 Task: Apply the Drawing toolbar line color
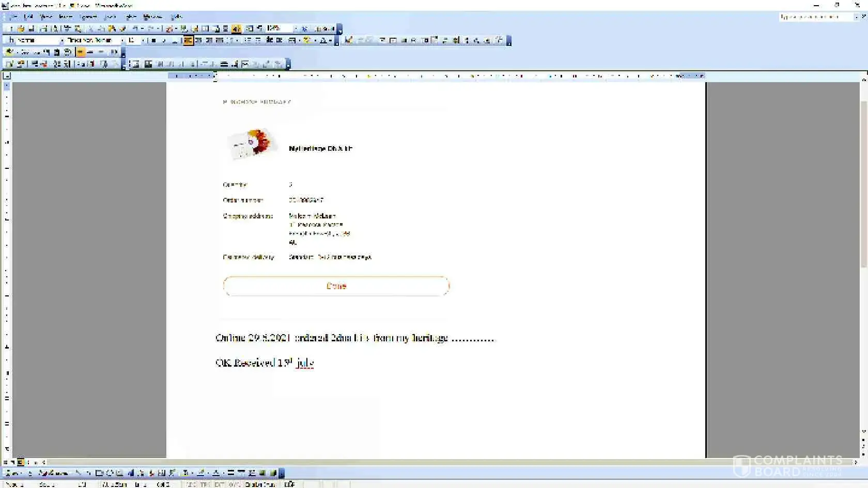click(x=200, y=473)
